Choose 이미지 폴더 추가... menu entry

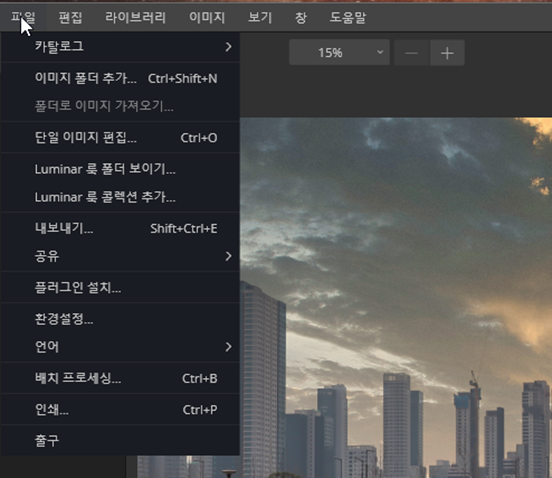click(120, 78)
